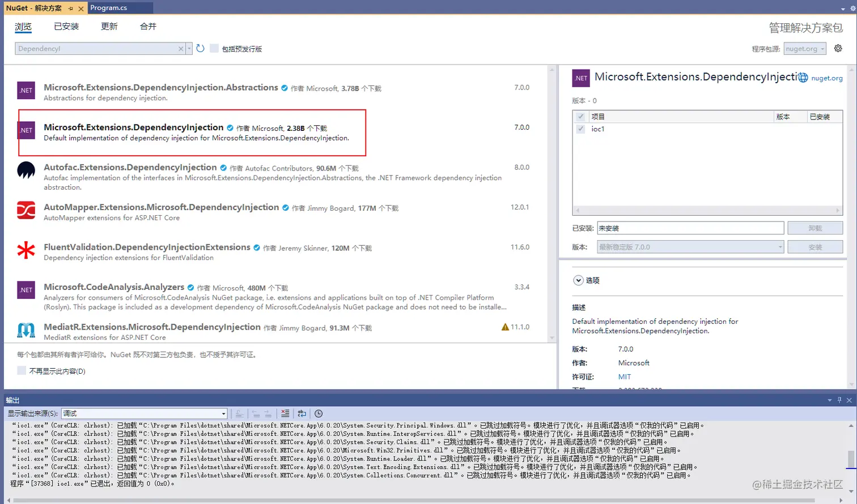
Task: Click the output panel vertical scrollbar thumb
Action: [851, 459]
